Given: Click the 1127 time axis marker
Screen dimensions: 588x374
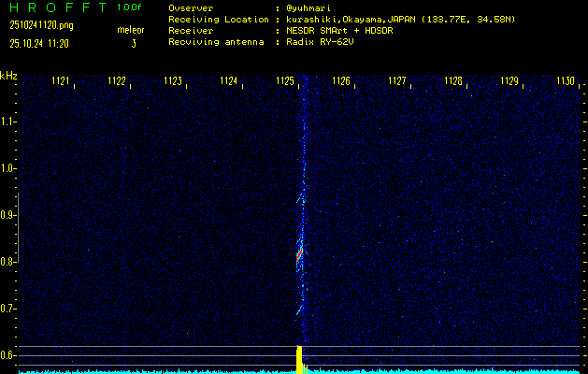Looking at the screenshot, I should [397, 81].
